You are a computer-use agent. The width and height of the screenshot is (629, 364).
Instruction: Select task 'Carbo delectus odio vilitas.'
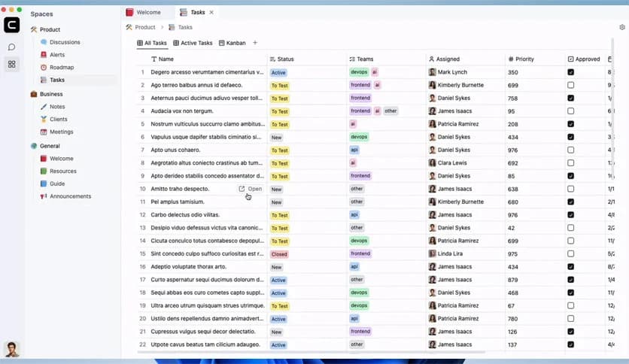[185, 215]
